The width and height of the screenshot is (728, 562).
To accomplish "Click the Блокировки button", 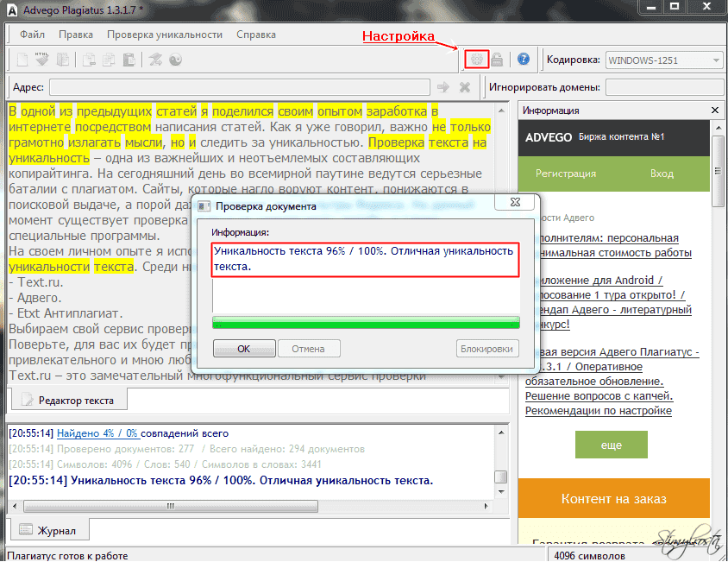I will (487, 349).
